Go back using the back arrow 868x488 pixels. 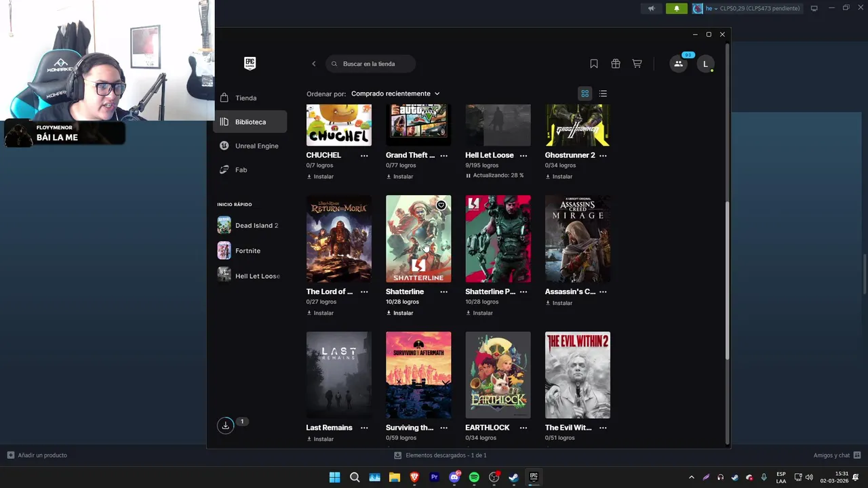coord(313,64)
